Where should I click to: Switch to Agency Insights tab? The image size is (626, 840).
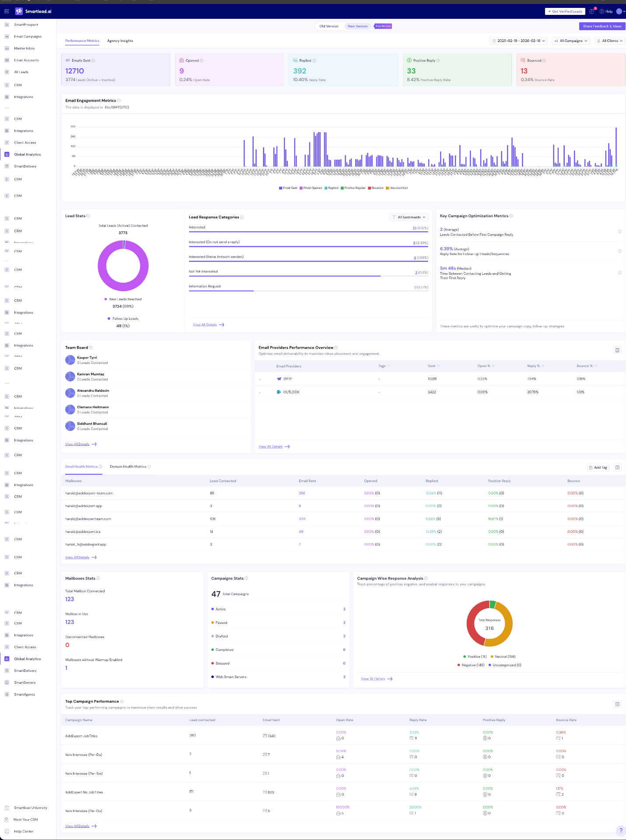[120, 41]
